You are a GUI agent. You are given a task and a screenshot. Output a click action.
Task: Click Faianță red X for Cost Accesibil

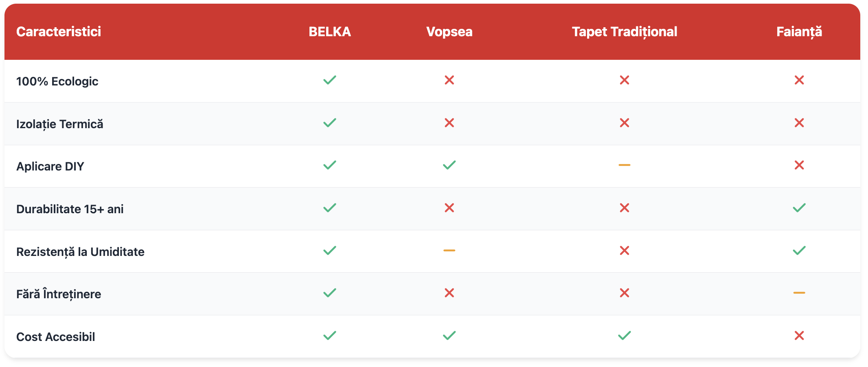tap(799, 336)
